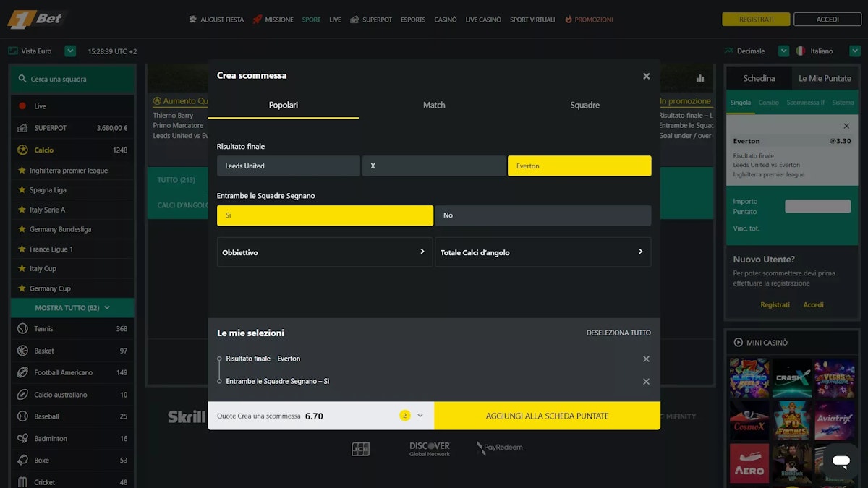The height and width of the screenshot is (488, 868).
Task: Open the Le Mie Puntate tab
Action: click(825, 78)
